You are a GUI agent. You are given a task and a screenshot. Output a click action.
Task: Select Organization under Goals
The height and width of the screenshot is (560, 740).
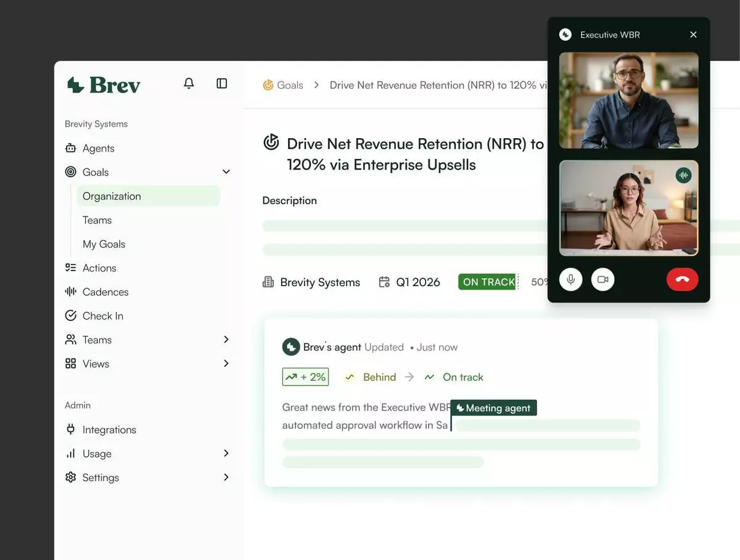click(x=112, y=196)
